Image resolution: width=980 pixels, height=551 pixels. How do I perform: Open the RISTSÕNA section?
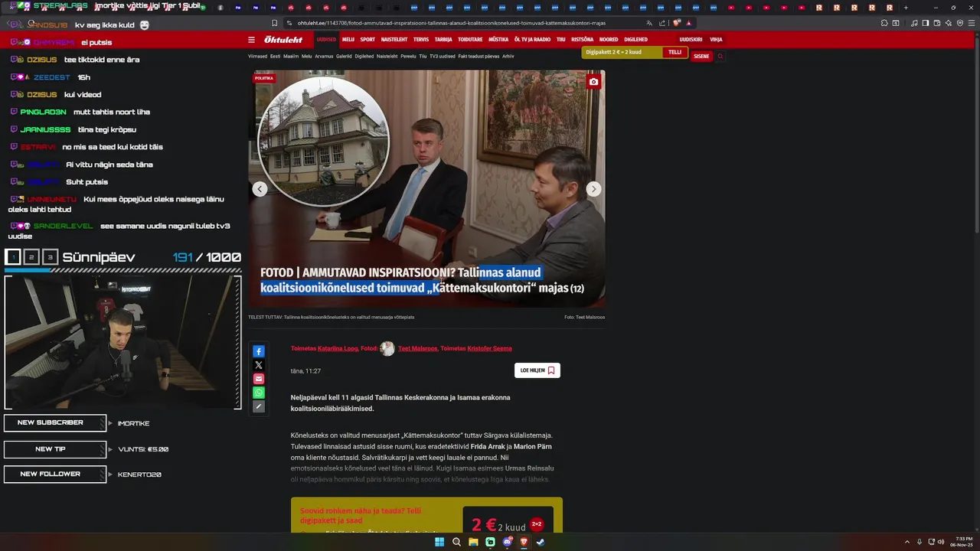coord(582,39)
